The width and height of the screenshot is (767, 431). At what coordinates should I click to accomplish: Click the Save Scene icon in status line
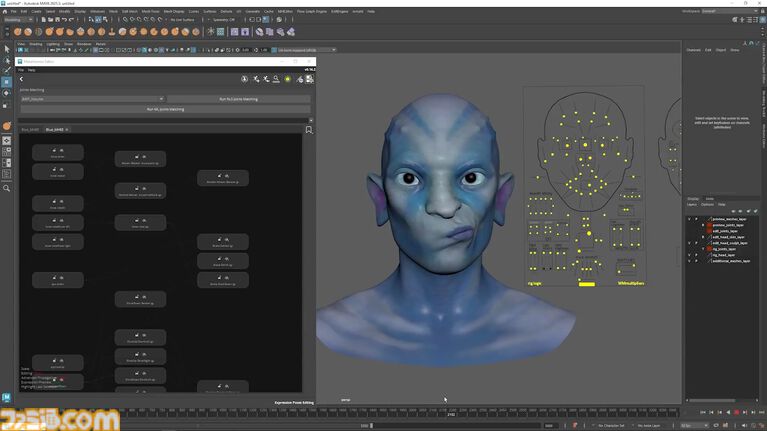click(x=57, y=20)
